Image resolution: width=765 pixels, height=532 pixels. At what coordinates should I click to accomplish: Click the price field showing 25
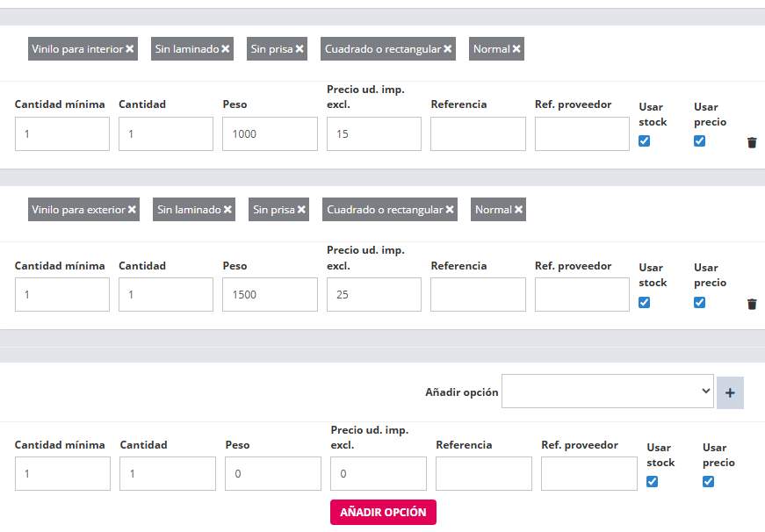[373, 295]
